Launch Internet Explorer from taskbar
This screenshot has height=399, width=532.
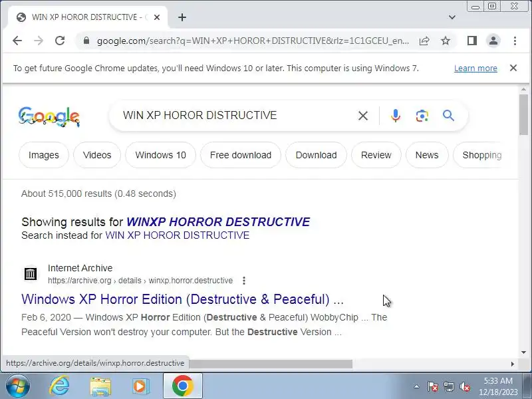click(59, 386)
